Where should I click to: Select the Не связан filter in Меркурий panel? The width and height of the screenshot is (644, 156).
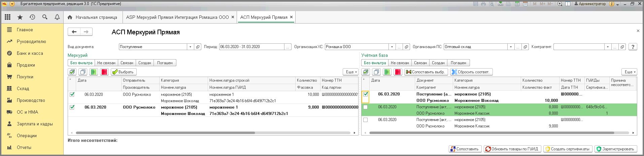click(x=106, y=63)
